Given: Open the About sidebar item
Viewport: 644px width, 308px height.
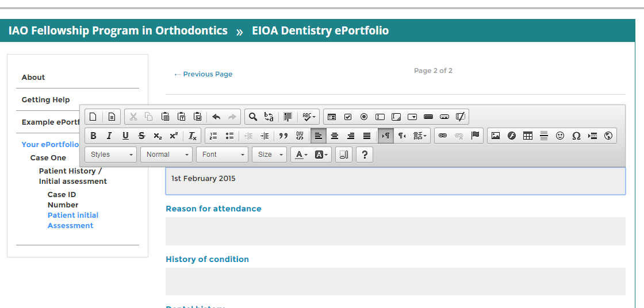Looking at the screenshot, I should point(33,78).
